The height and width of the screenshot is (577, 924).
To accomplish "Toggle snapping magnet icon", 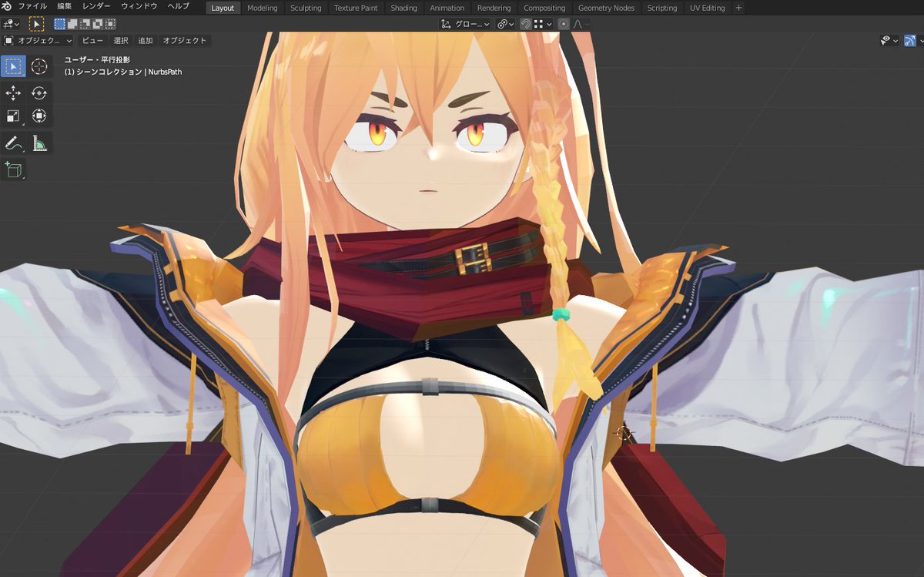I will click(525, 24).
